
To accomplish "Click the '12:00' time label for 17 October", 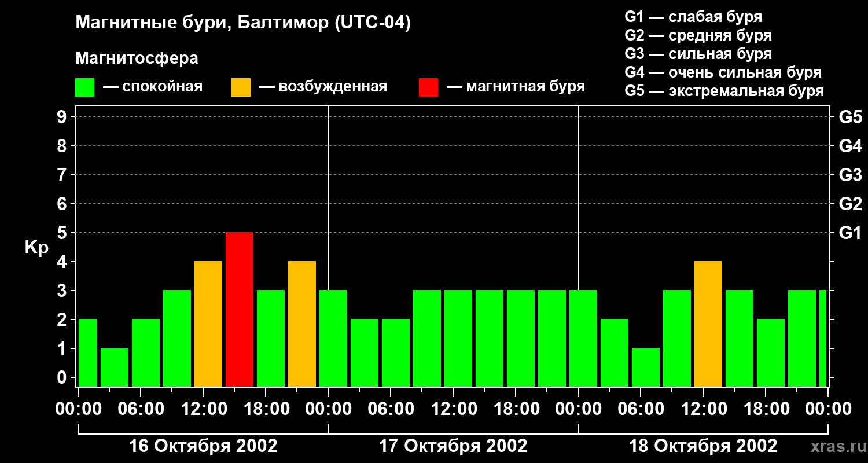I will click(453, 409).
